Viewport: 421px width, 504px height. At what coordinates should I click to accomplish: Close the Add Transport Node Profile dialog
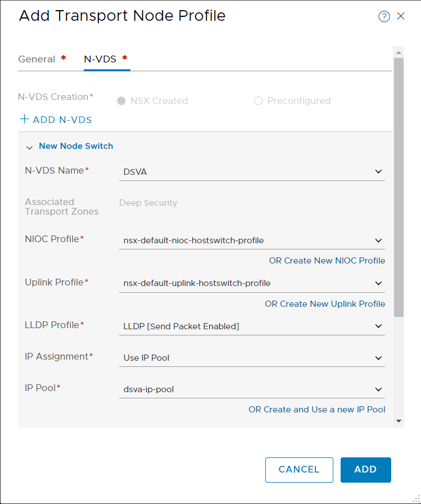click(401, 16)
